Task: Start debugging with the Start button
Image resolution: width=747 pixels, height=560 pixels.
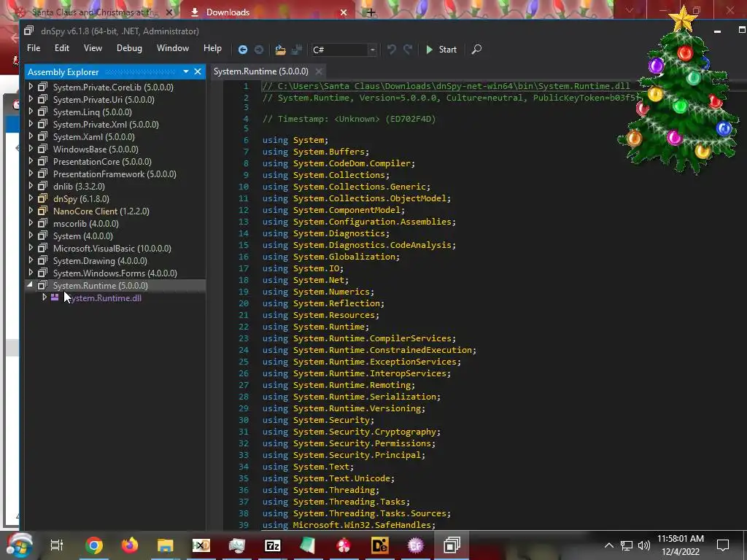Action: [x=441, y=50]
